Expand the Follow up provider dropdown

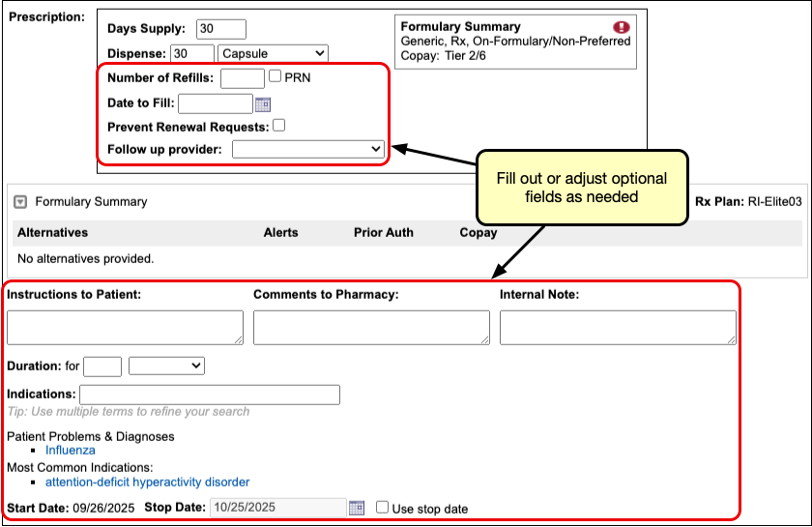point(308,149)
